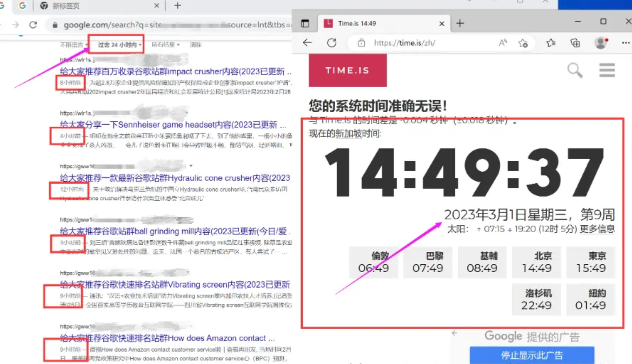Click the 停止显示此广告 button

click(532, 355)
